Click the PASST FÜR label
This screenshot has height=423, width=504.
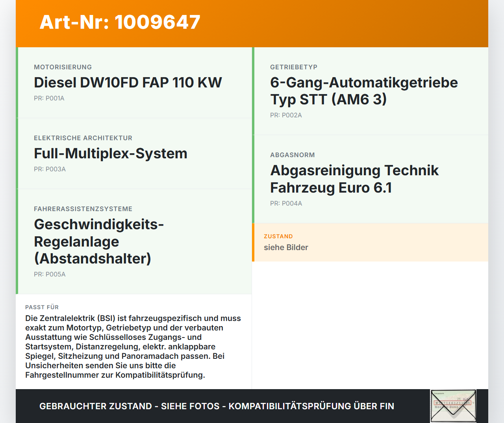[42, 307]
